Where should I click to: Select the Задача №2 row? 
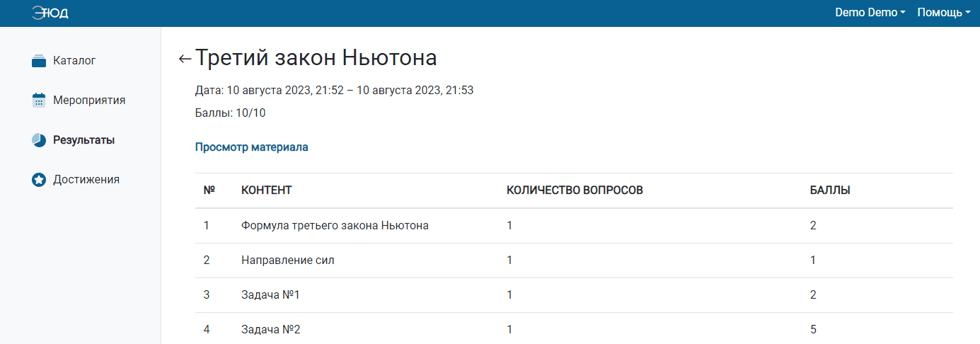[x=574, y=329]
